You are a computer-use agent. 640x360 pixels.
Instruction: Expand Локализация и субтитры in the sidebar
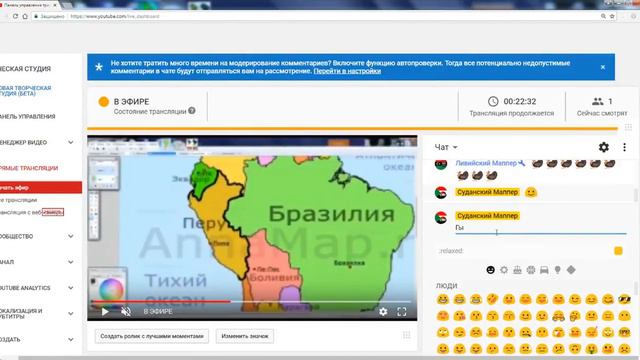71,313
